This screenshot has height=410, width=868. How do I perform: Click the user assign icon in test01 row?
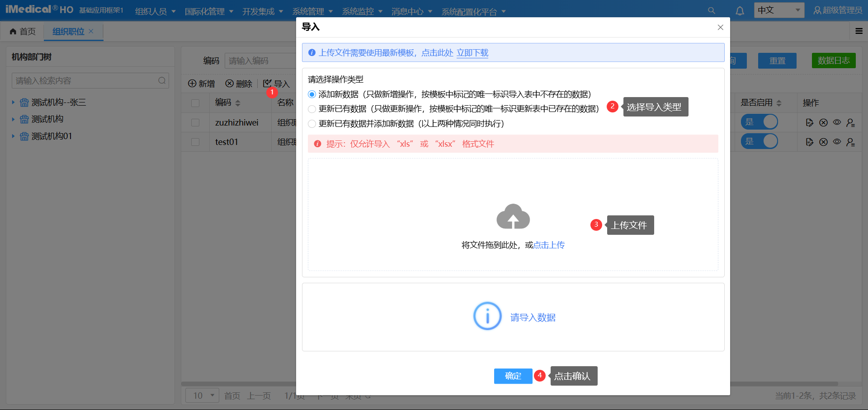point(850,142)
